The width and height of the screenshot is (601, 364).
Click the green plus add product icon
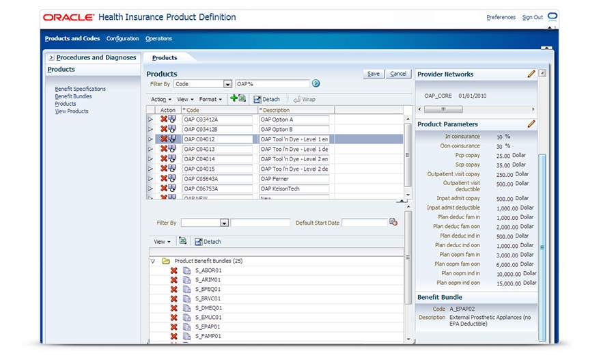[x=234, y=98]
